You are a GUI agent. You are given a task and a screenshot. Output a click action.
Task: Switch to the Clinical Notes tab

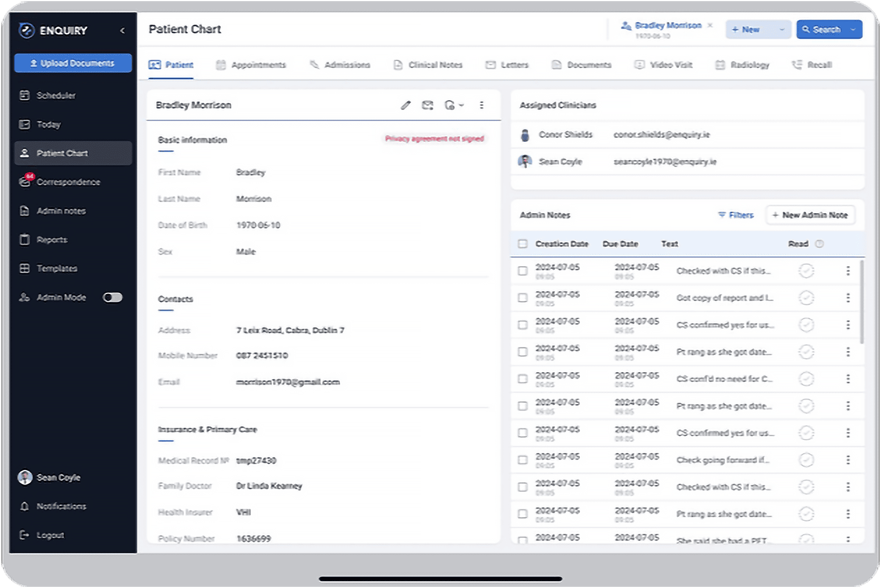click(x=428, y=65)
